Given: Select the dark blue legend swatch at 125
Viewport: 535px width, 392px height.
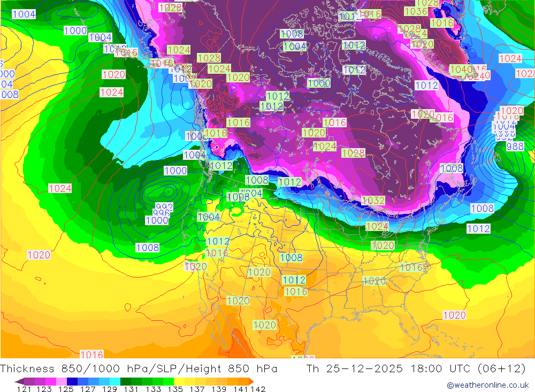Looking at the screenshot, I should pyautogui.click(x=72, y=381).
